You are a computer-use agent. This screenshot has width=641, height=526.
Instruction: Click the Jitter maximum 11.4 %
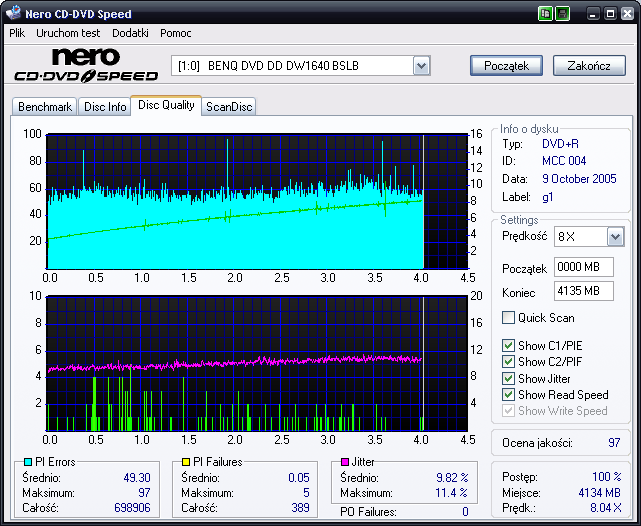tap(451, 493)
